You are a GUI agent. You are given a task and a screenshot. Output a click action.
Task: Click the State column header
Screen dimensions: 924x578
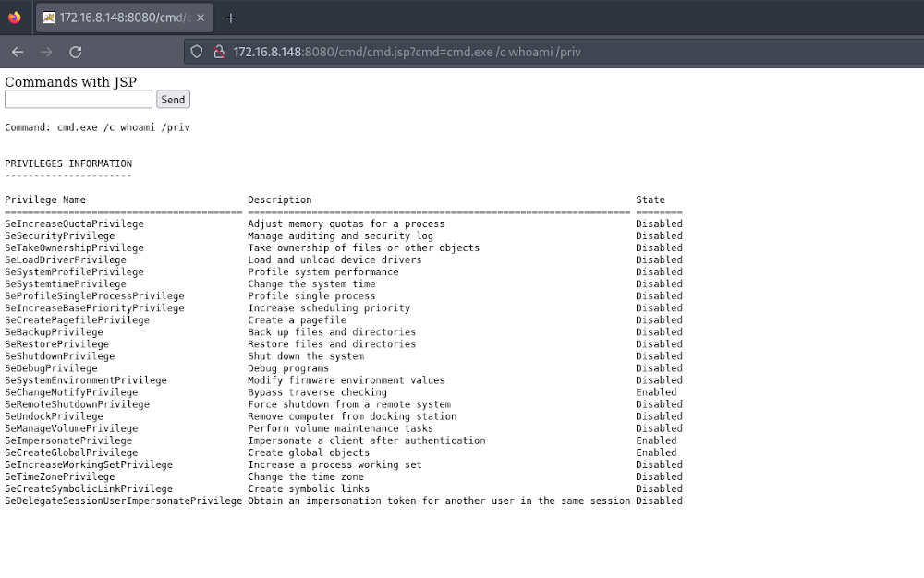(x=650, y=199)
